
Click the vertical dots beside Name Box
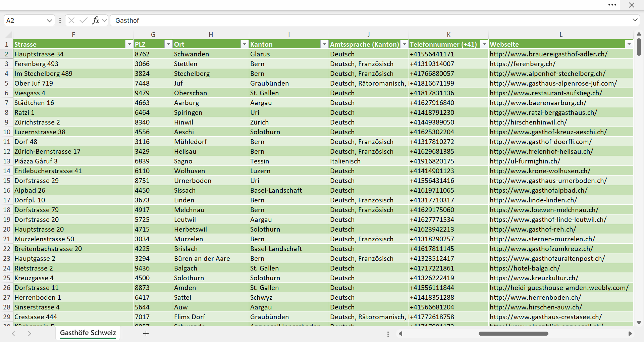coord(60,20)
